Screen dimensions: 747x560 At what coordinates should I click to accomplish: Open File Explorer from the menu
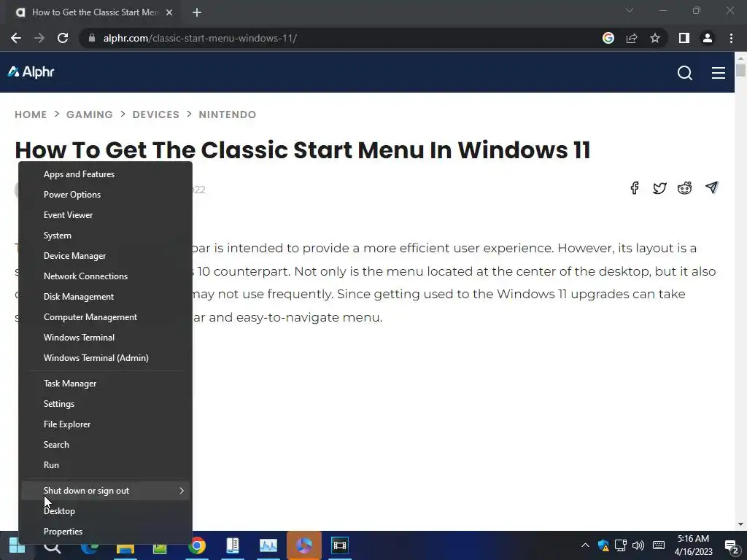(105, 425)
